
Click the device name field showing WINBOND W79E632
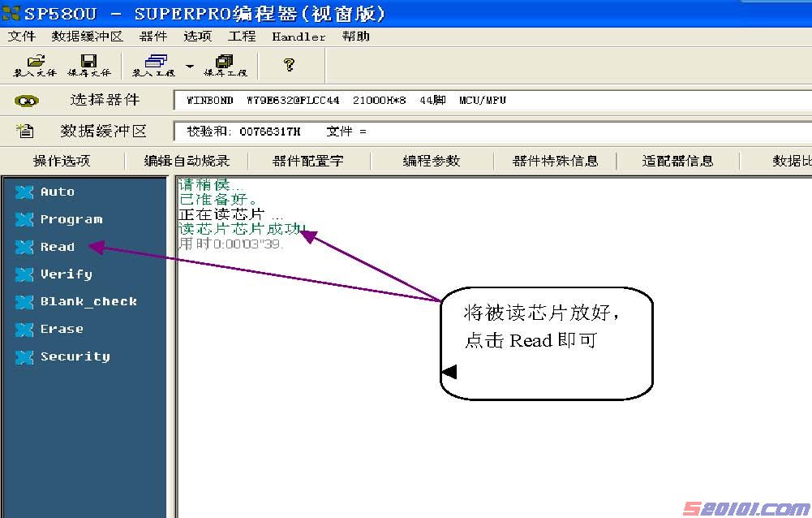coord(487,101)
